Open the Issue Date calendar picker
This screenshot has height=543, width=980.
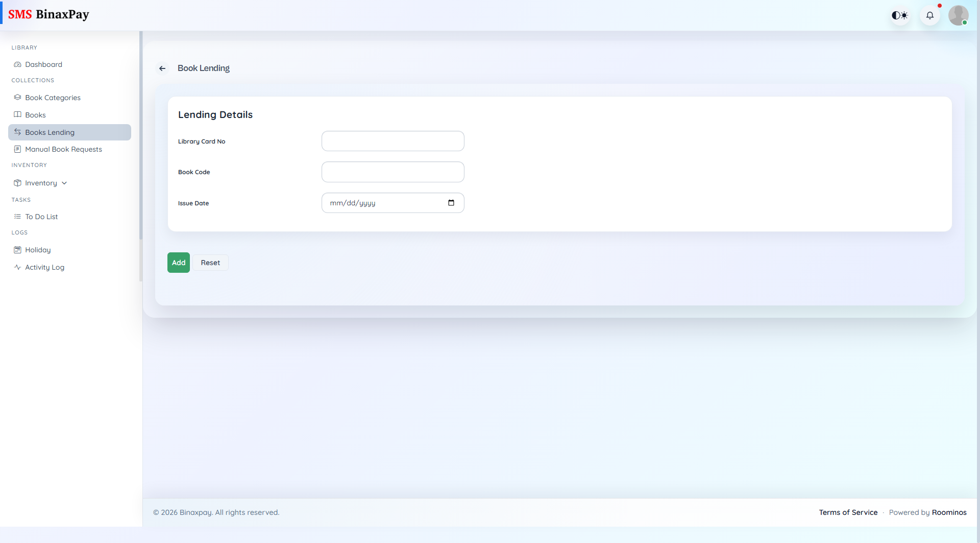(x=451, y=203)
